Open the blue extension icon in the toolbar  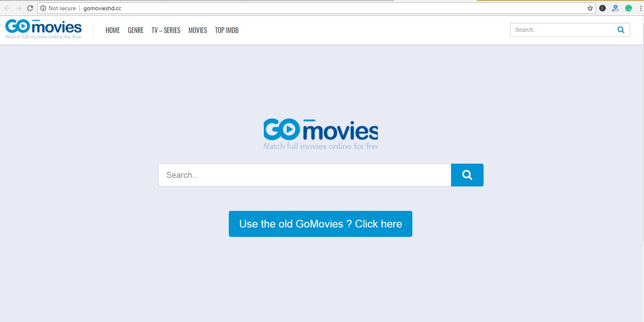(x=616, y=8)
